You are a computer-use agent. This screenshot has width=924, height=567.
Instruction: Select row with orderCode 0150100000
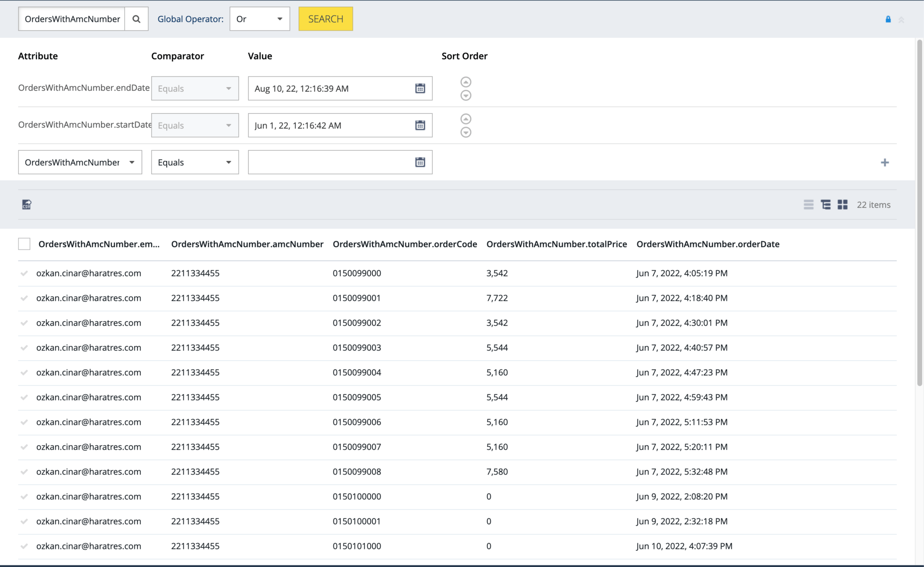[24, 496]
